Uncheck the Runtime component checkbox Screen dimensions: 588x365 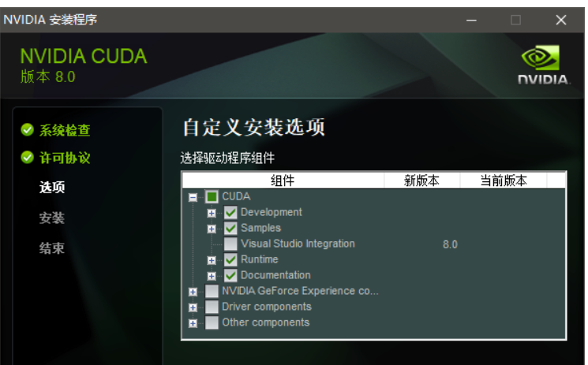(230, 259)
